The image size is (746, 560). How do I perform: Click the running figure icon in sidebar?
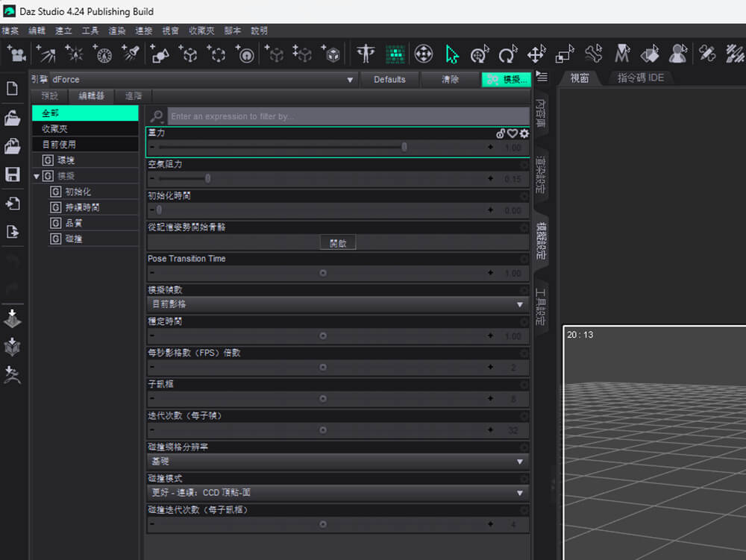coord(13,375)
